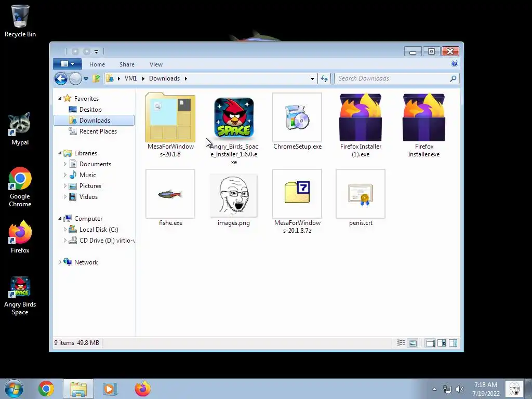Refresh the Downloads folder view
Screen dimensions: 532x399
[x=324, y=78]
